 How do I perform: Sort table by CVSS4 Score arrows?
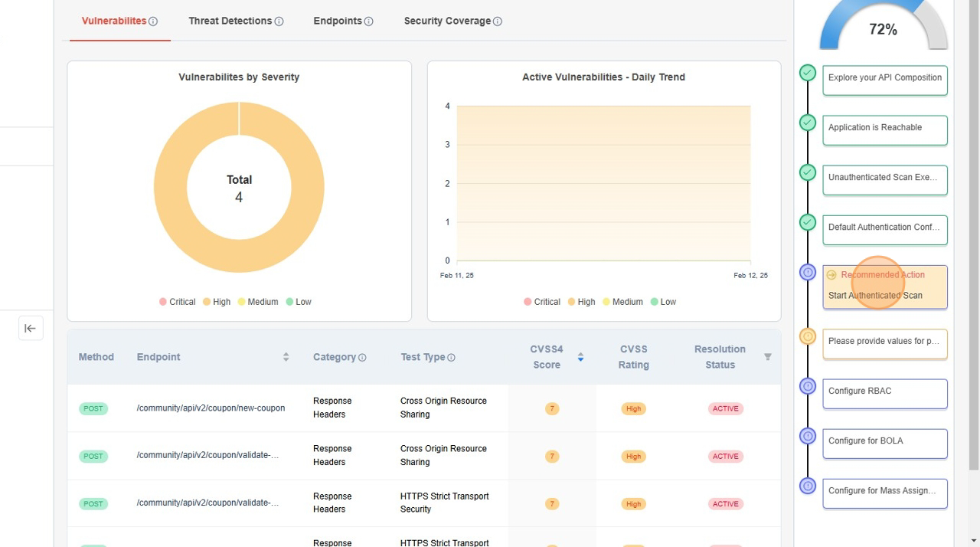580,357
